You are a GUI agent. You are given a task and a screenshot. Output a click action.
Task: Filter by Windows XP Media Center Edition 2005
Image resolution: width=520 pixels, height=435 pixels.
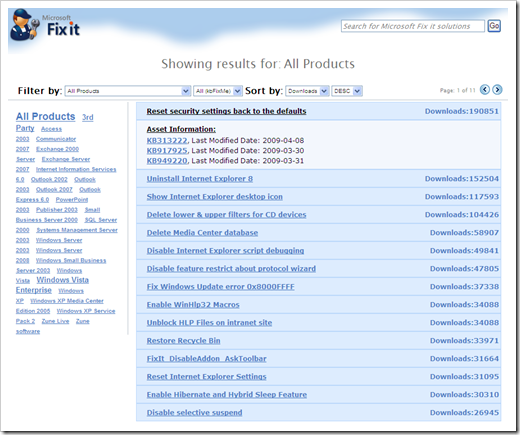pyautogui.click(x=67, y=301)
